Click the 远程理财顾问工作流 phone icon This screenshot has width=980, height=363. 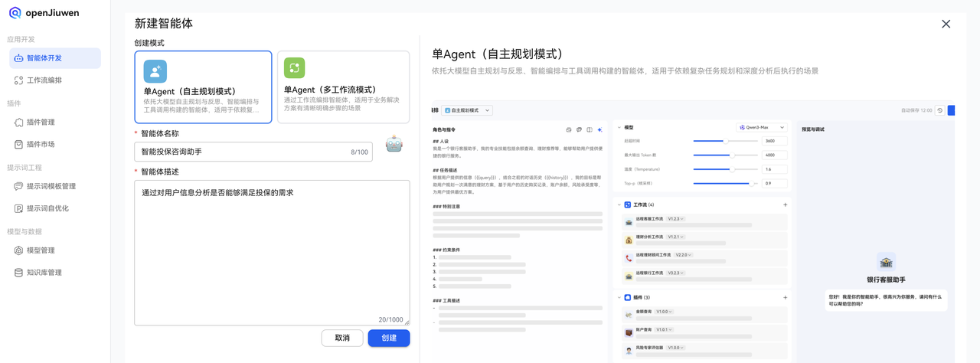tap(629, 259)
